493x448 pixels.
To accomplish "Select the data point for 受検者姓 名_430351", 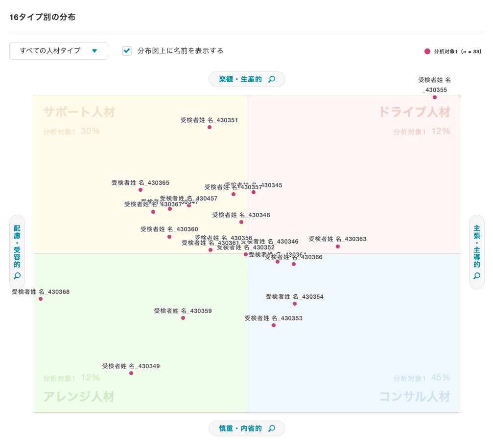I will 209,127.
